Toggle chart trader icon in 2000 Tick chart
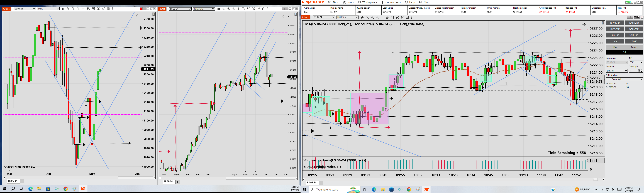644x193 pixels. pos(392,17)
